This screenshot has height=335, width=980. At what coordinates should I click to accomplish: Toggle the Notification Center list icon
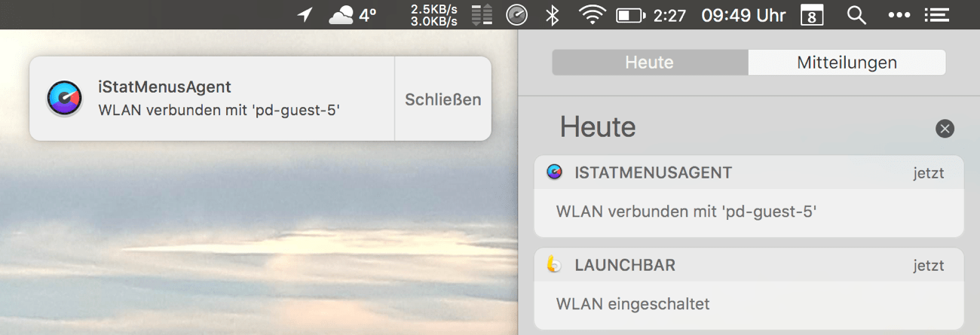point(936,15)
